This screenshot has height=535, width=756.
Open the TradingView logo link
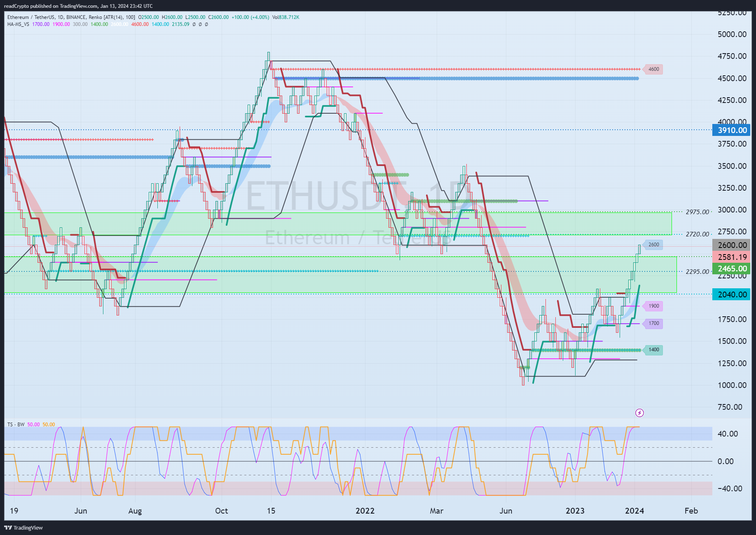coord(23,528)
